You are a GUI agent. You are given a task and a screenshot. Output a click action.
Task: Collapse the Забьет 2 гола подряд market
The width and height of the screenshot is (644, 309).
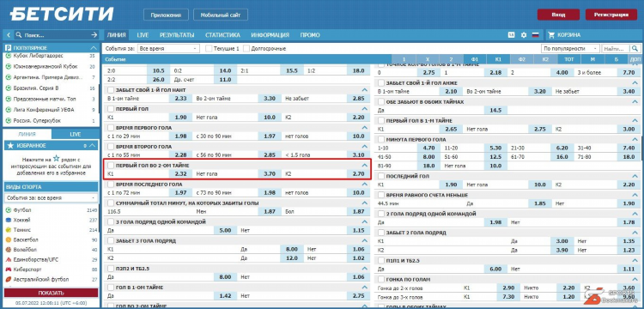pos(635,233)
